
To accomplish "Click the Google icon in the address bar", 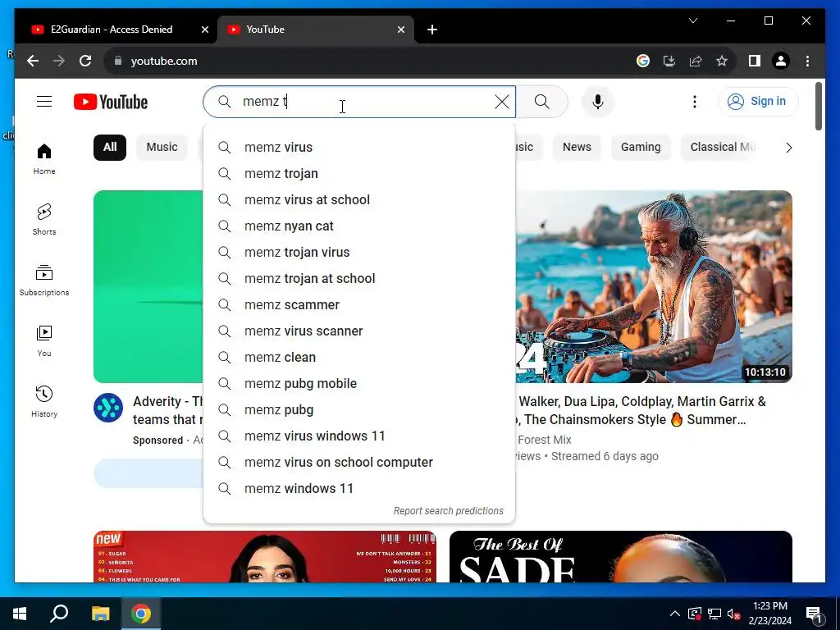I will pos(643,61).
